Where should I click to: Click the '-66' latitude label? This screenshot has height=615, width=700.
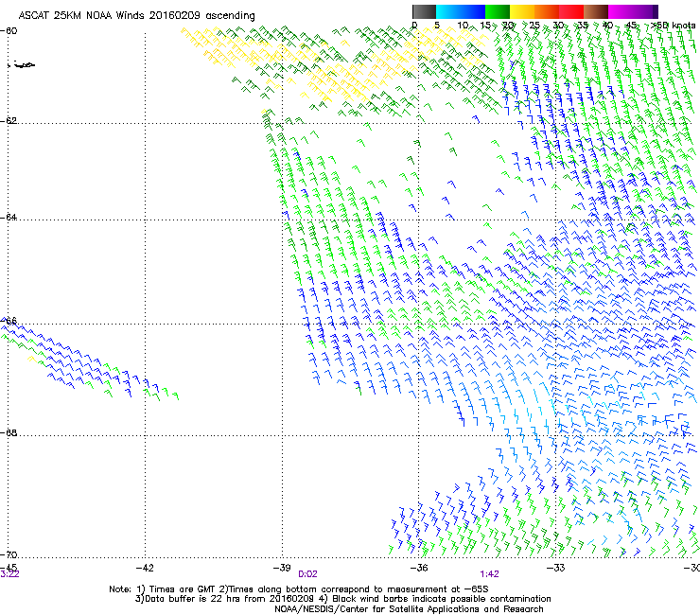coord(9,322)
